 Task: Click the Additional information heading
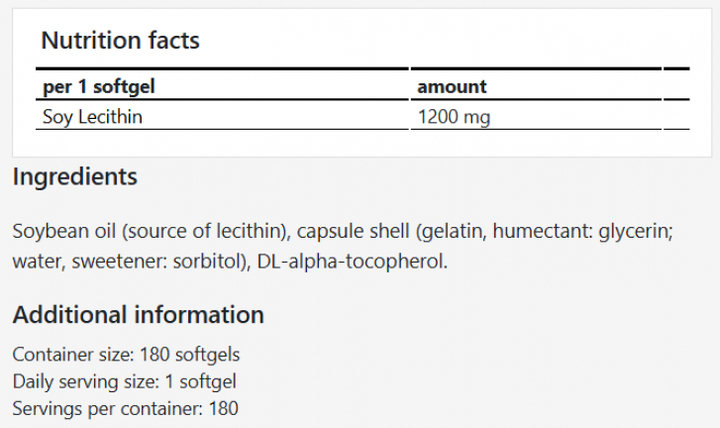138,315
